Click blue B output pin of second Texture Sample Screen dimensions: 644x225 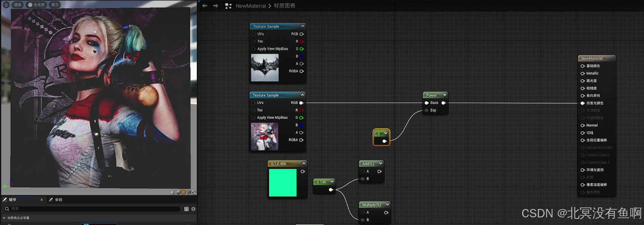(301, 125)
